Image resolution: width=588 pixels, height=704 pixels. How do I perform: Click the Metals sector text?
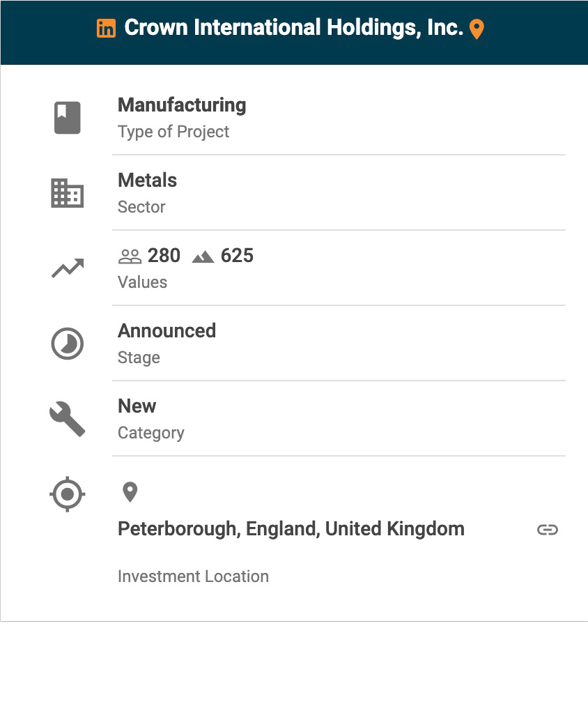pos(147,181)
